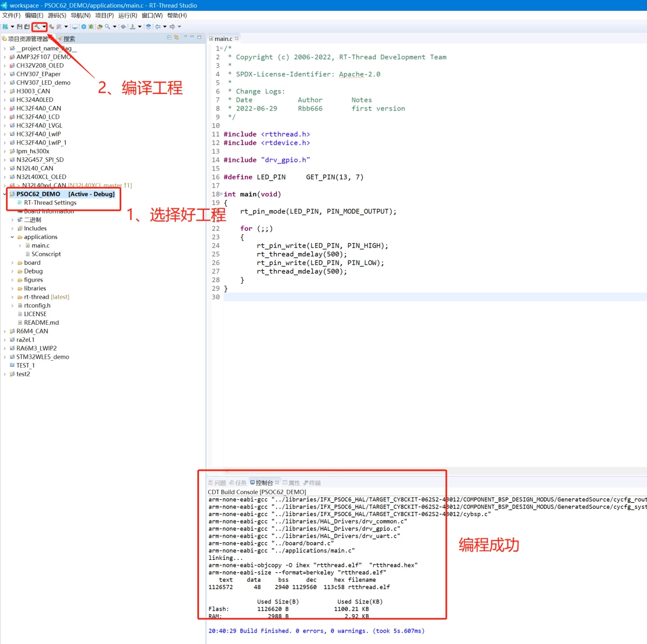
Task: Open RT-Thread Settings item
Action: [50, 203]
